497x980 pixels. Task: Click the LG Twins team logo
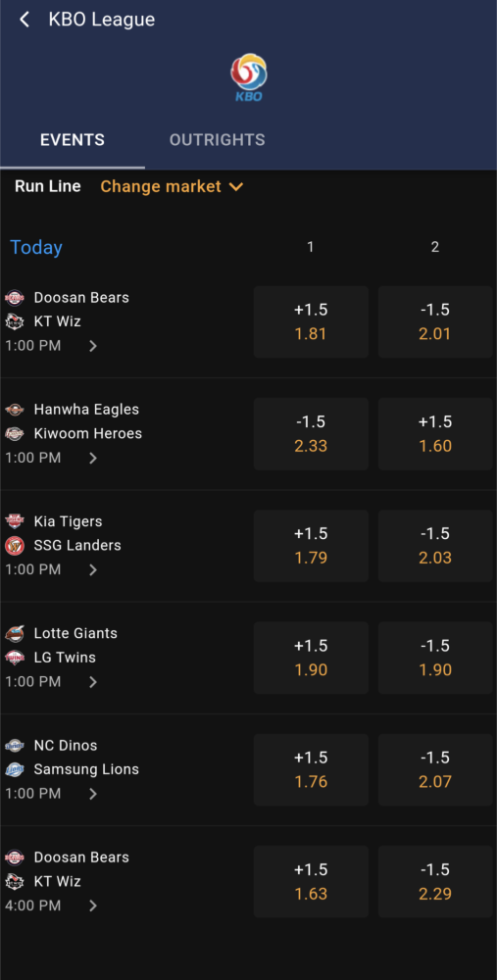pyautogui.click(x=15, y=658)
